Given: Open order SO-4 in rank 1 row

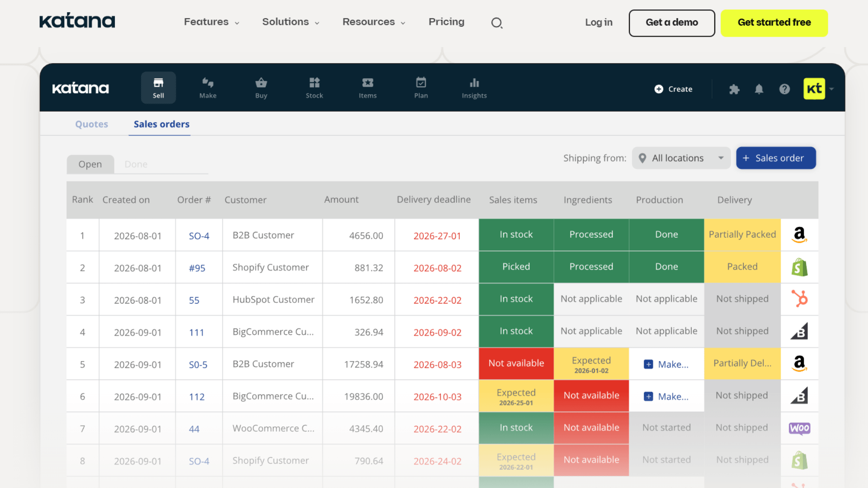Looking at the screenshot, I should [x=199, y=236].
